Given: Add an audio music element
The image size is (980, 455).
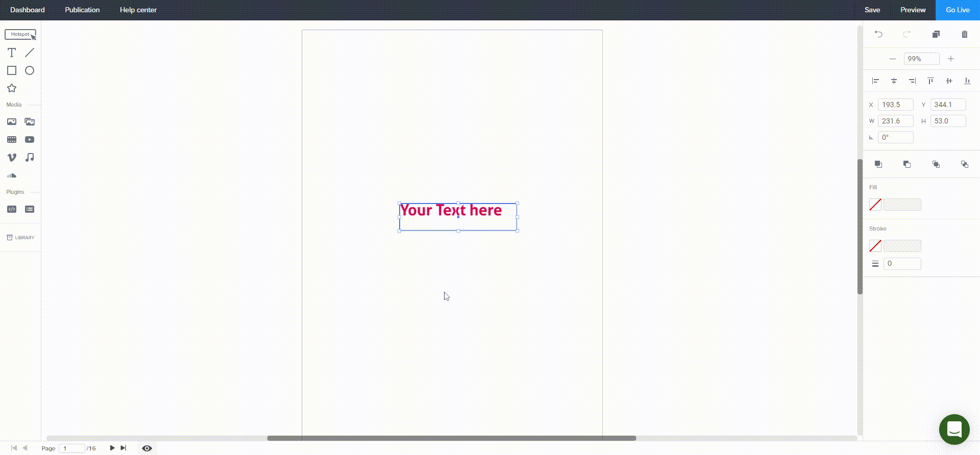Looking at the screenshot, I should pyautogui.click(x=30, y=158).
